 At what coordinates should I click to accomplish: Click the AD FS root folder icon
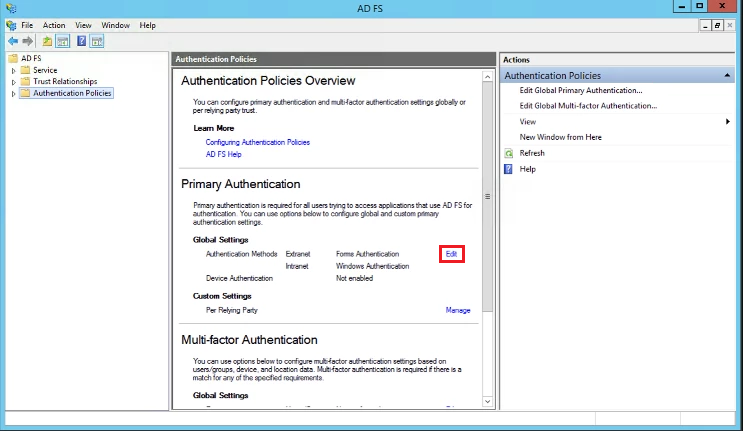click(13, 58)
